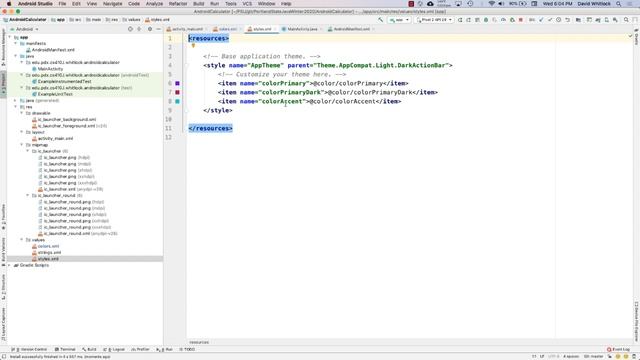Open the Event Log
This screenshot has height=360, width=640.
618,349
